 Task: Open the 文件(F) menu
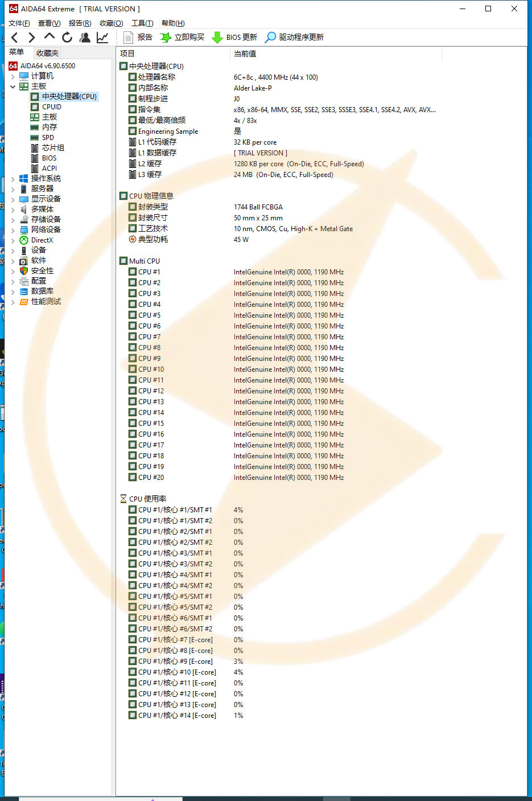[19, 23]
